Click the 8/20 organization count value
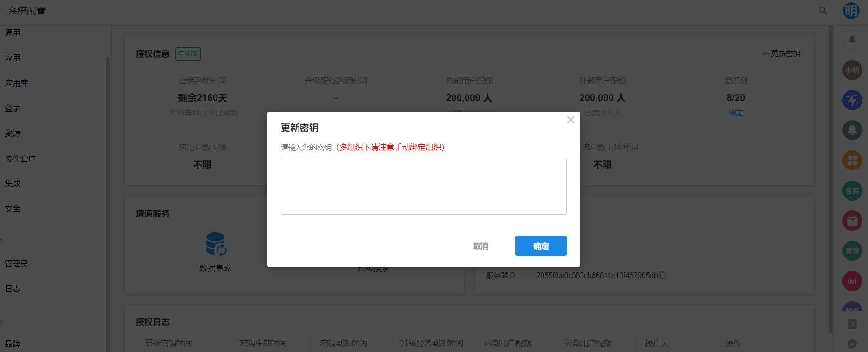The image size is (868, 352). pyautogui.click(x=736, y=98)
